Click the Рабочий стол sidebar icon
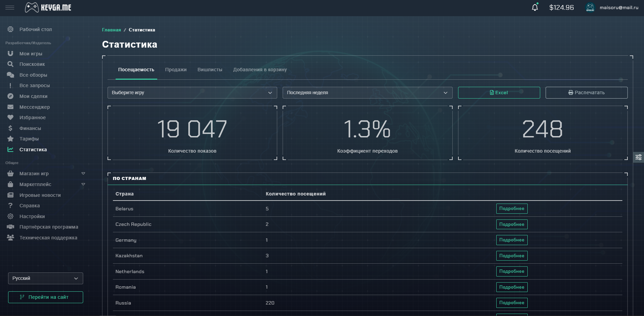Image resolution: width=644 pixels, height=316 pixels. pyautogui.click(x=10, y=29)
